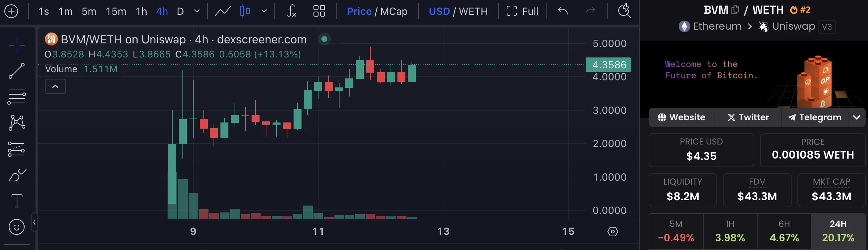Click the 4.3586 price label on axis
The image size is (868, 250).
608,65
